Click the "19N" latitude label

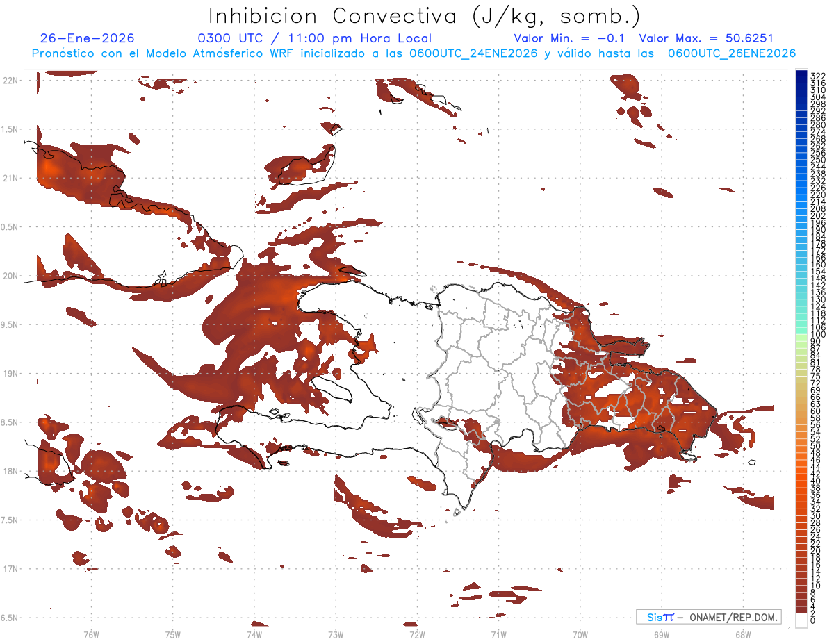11,374
